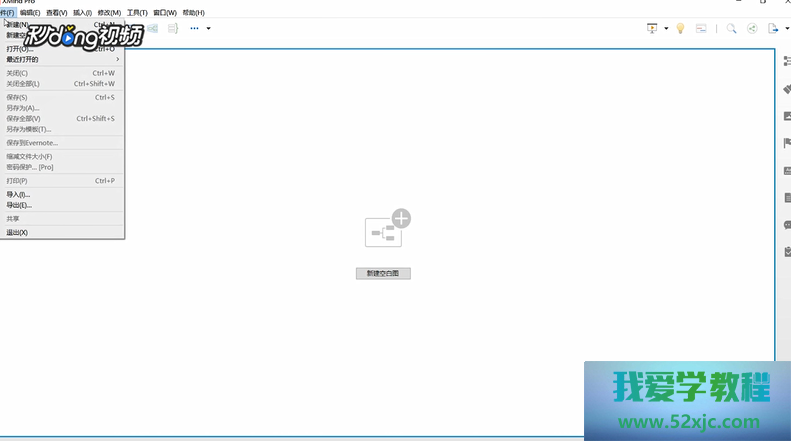
Task: Expand the presentation mode dropdown arrow
Action: 666,29
